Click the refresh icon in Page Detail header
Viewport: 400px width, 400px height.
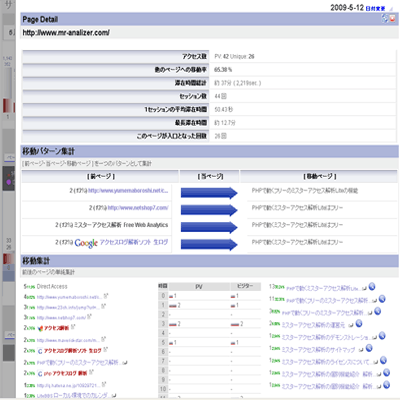point(385,18)
